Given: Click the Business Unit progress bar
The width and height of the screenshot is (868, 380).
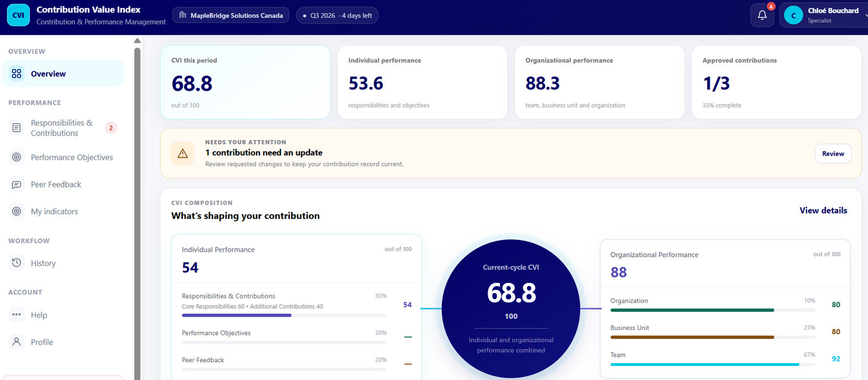Looking at the screenshot, I should coord(713,337).
